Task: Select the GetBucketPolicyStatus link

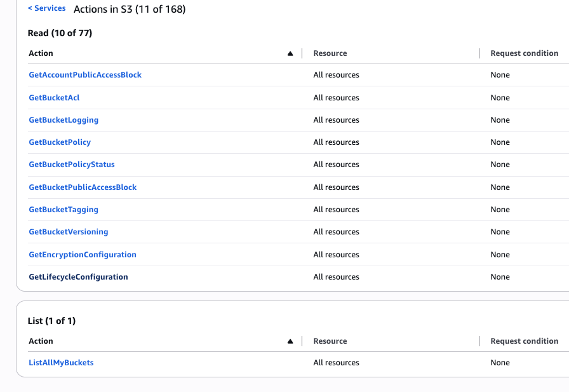Action: [72, 165]
